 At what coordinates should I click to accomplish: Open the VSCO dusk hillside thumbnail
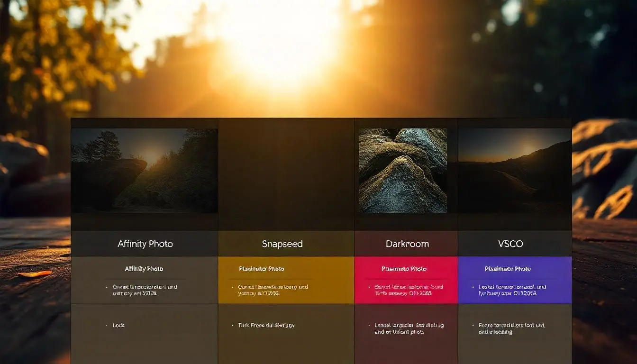(x=515, y=171)
